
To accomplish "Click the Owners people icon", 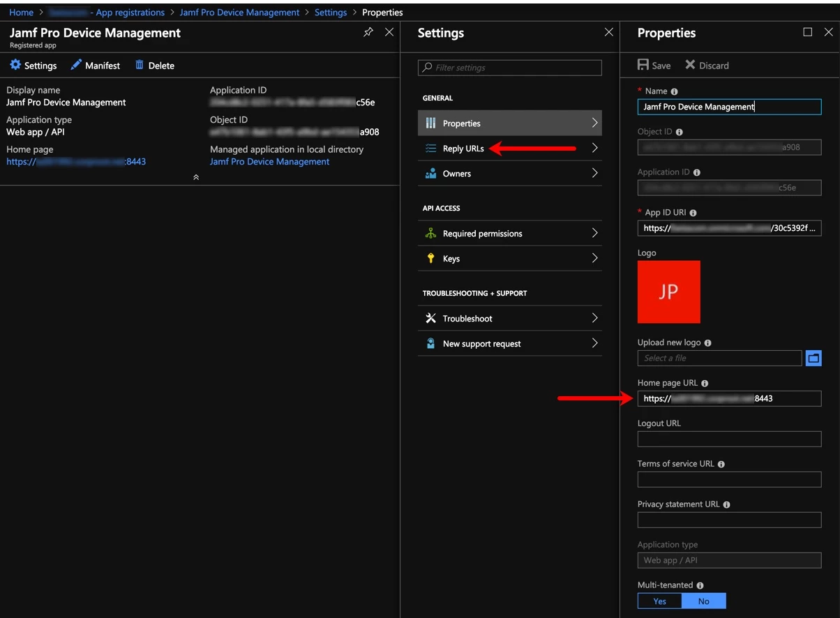I will point(430,174).
